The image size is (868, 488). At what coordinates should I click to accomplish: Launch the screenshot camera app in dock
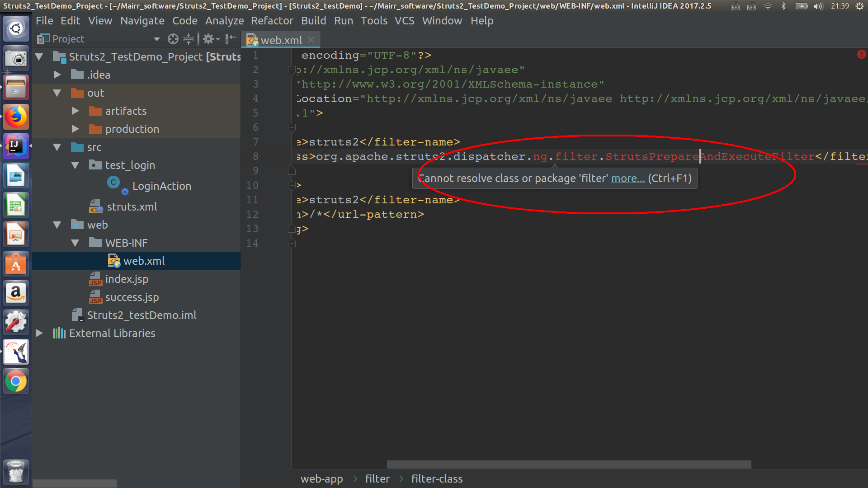click(x=16, y=58)
